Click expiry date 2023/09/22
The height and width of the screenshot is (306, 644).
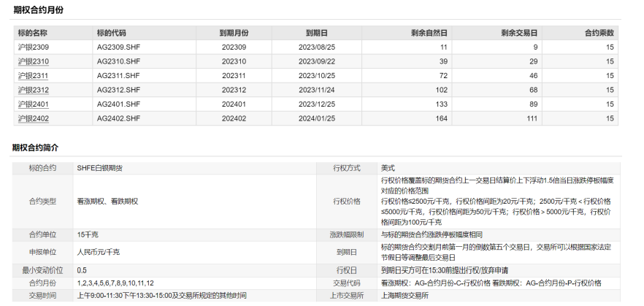(317, 61)
